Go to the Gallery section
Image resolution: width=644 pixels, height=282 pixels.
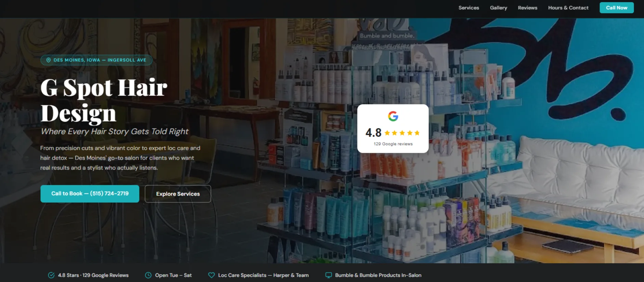(x=498, y=8)
